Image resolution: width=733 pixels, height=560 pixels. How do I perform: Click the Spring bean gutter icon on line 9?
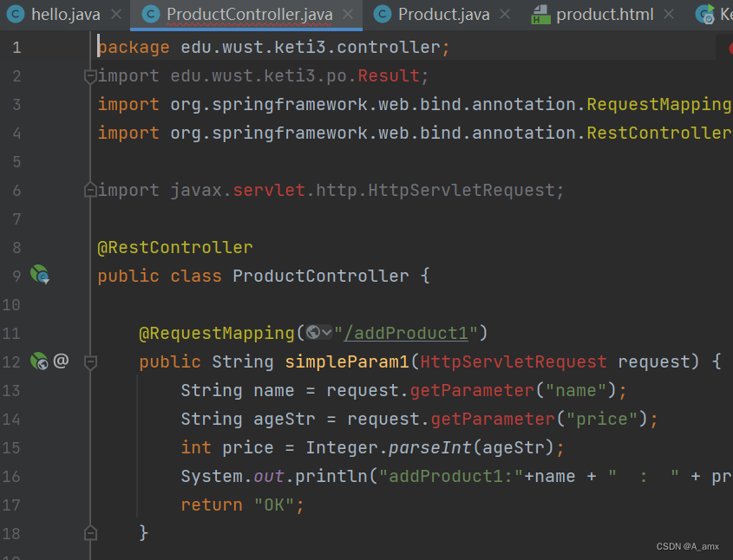(x=40, y=275)
